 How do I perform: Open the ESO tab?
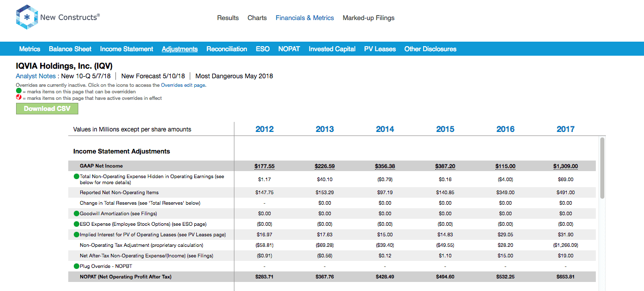tap(263, 49)
